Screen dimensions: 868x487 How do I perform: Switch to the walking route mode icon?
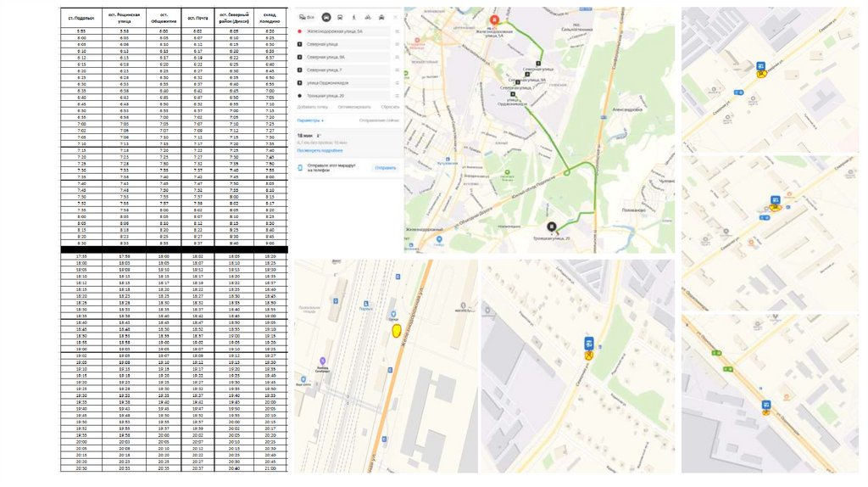(x=354, y=17)
